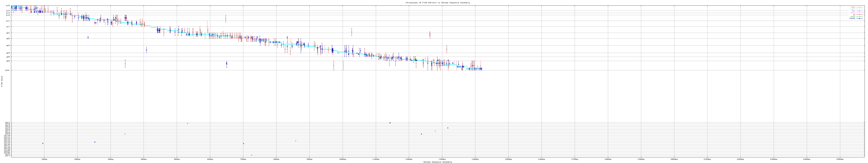Click the CSMC legend marker
868x163 pixels.
coord(859,7)
